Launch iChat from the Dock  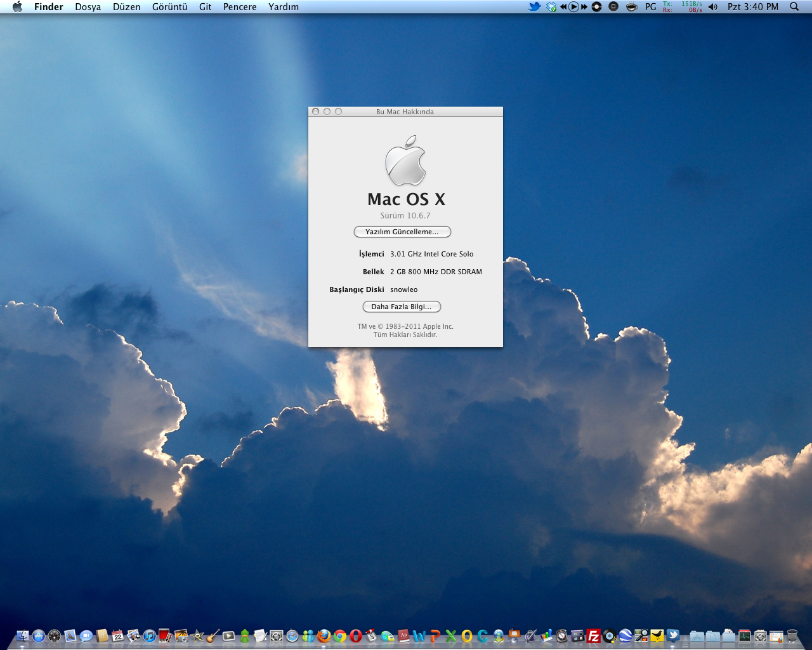pyautogui.click(x=86, y=635)
